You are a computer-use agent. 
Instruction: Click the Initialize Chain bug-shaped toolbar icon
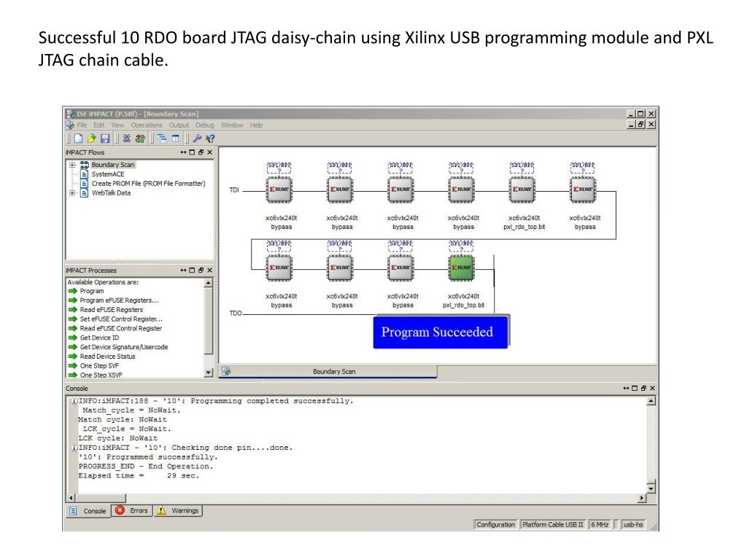point(127,139)
